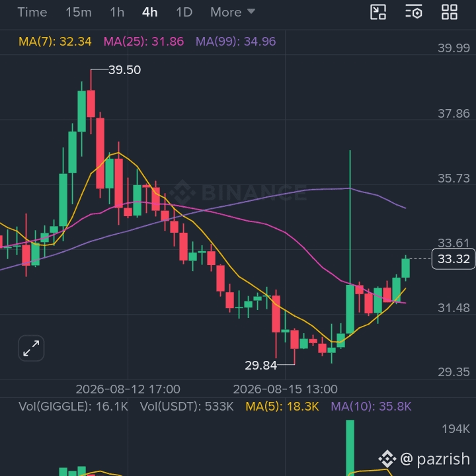Switch to the 15m interval
The image size is (476, 476).
pyautogui.click(x=78, y=13)
